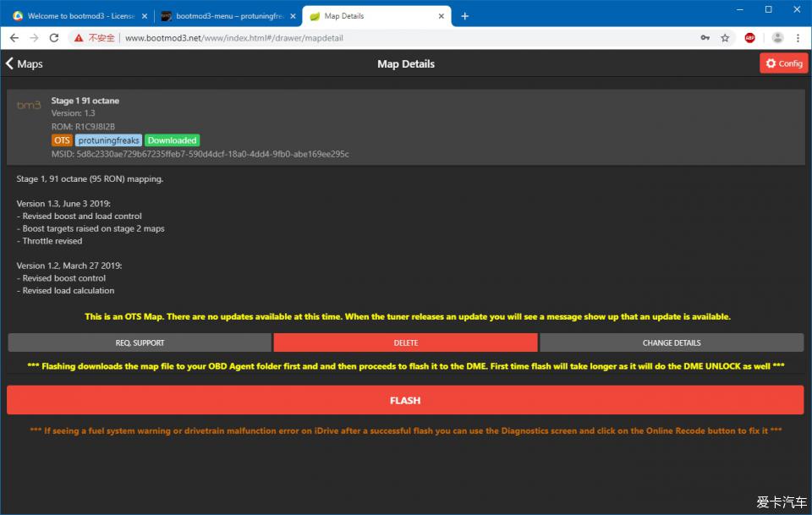
Task: Click the bm3 logo icon
Action: (x=29, y=105)
